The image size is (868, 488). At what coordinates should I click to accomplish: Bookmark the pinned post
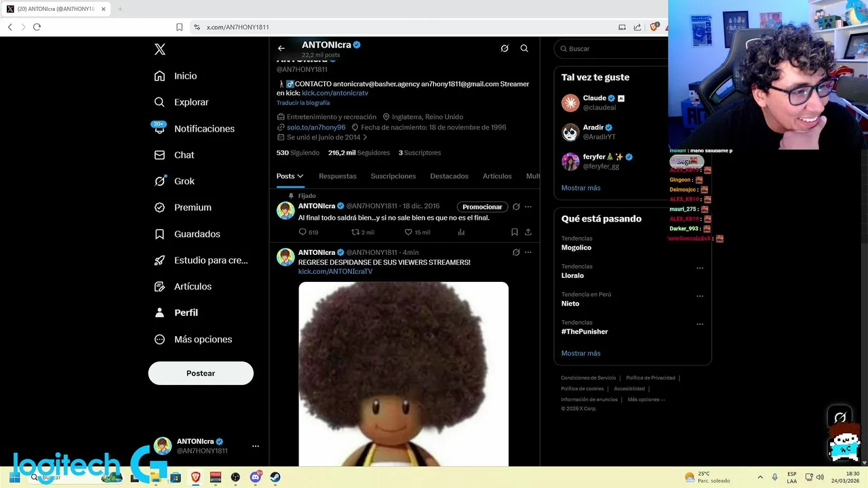[515, 232]
